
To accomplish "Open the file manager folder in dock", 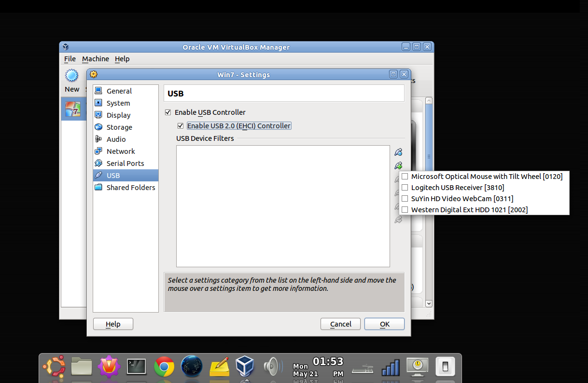I will (82, 367).
